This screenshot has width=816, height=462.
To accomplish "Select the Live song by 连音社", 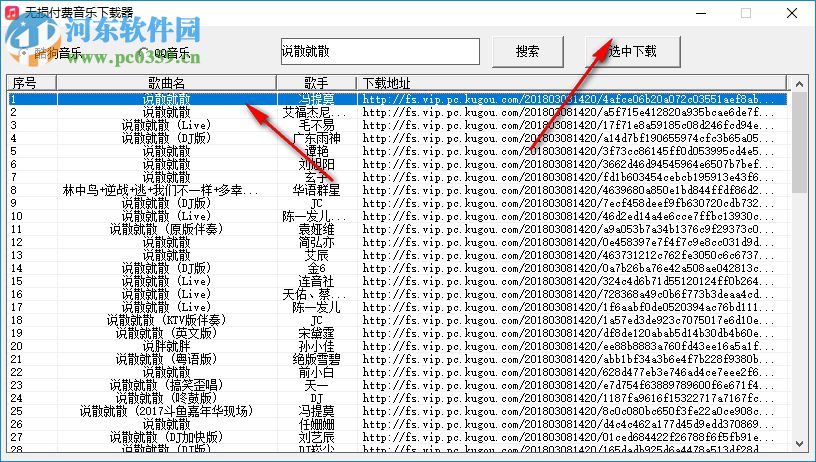I will pyautogui.click(x=397, y=281).
